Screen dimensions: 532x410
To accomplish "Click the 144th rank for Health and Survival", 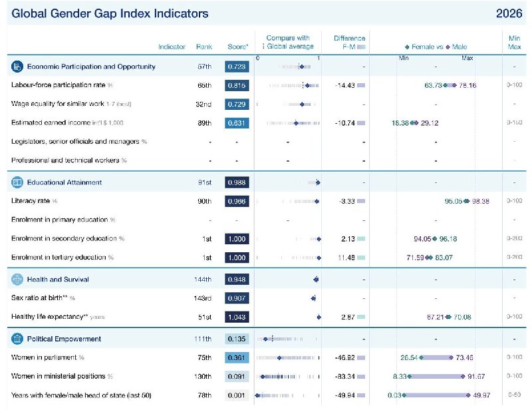I will (203, 280).
